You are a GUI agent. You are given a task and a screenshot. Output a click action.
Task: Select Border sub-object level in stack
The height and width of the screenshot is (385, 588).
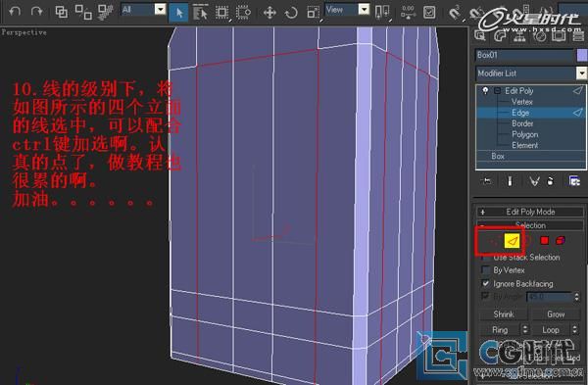coord(522,123)
